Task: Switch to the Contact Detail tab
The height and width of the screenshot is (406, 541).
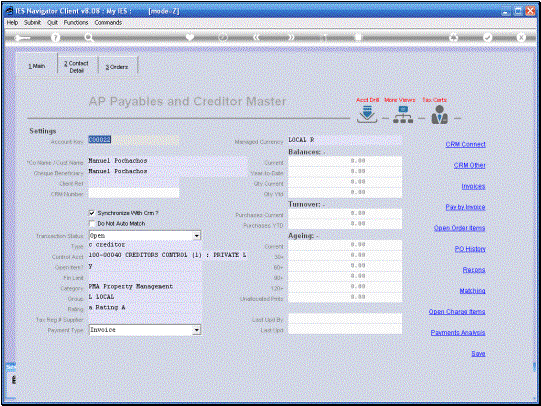Action: pos(77,67)
